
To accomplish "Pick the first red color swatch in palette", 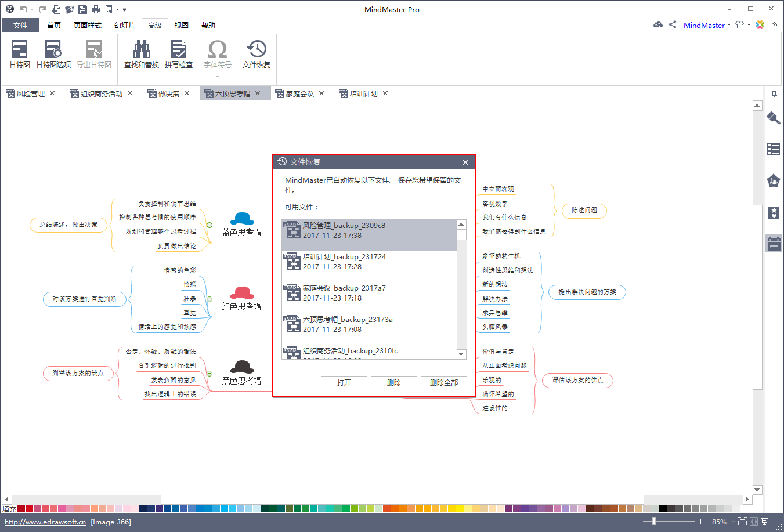I will coord(21,509).
